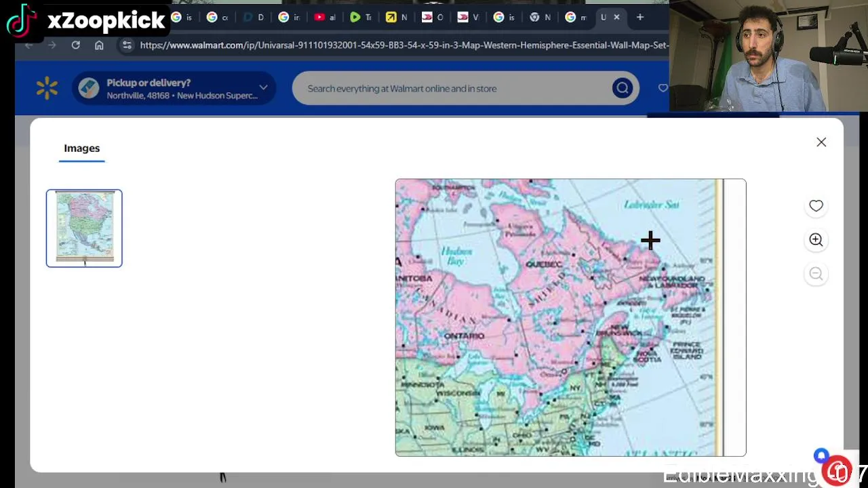Expand the Pickup or delivery dropdown arrow
868x488 pixels.
tap(263, 87)
